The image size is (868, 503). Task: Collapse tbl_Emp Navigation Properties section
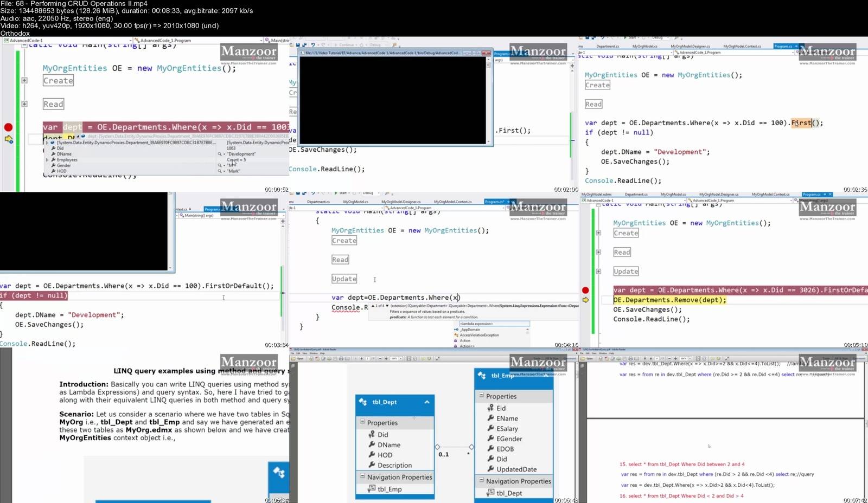pyautogui.click(x=481, y=480)
